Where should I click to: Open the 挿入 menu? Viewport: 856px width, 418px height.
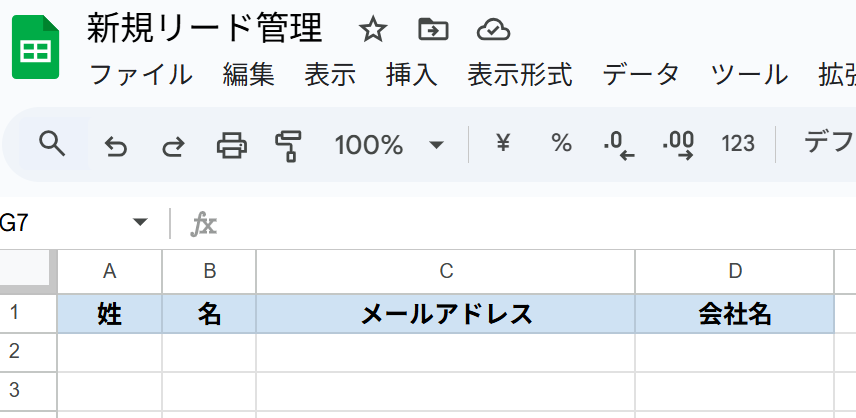pos(412,75)
